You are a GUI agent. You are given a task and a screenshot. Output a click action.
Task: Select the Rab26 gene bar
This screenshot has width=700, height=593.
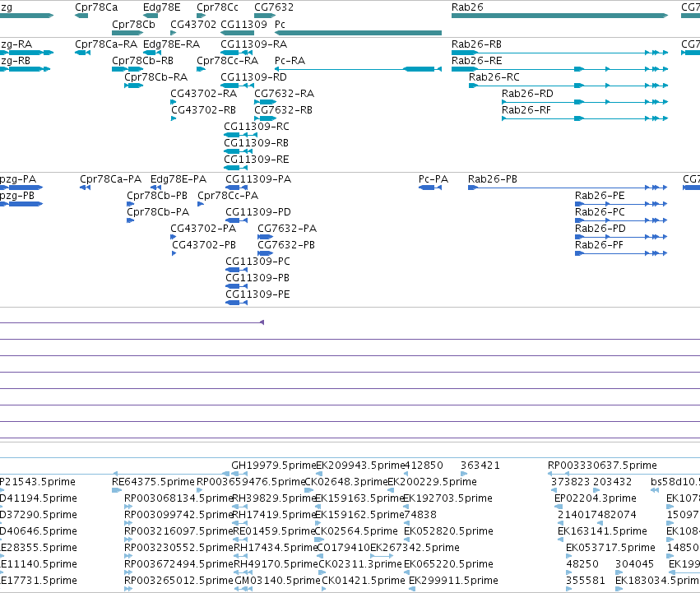[560, 16]
